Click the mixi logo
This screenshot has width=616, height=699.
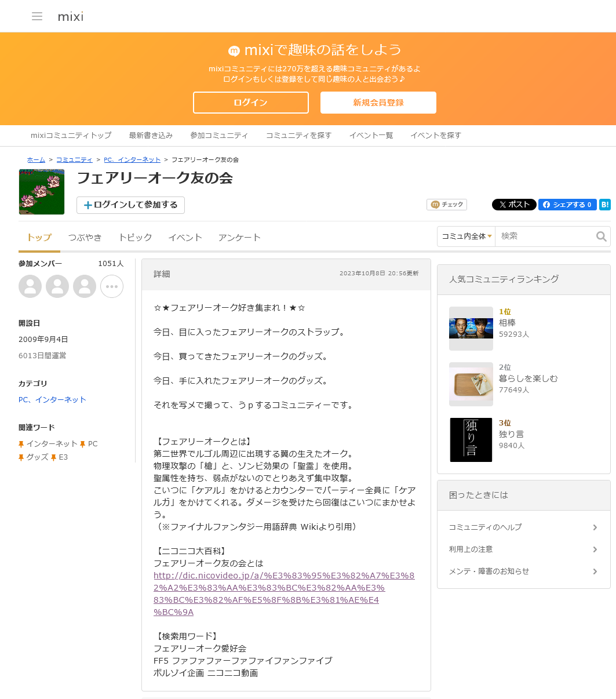71,16
